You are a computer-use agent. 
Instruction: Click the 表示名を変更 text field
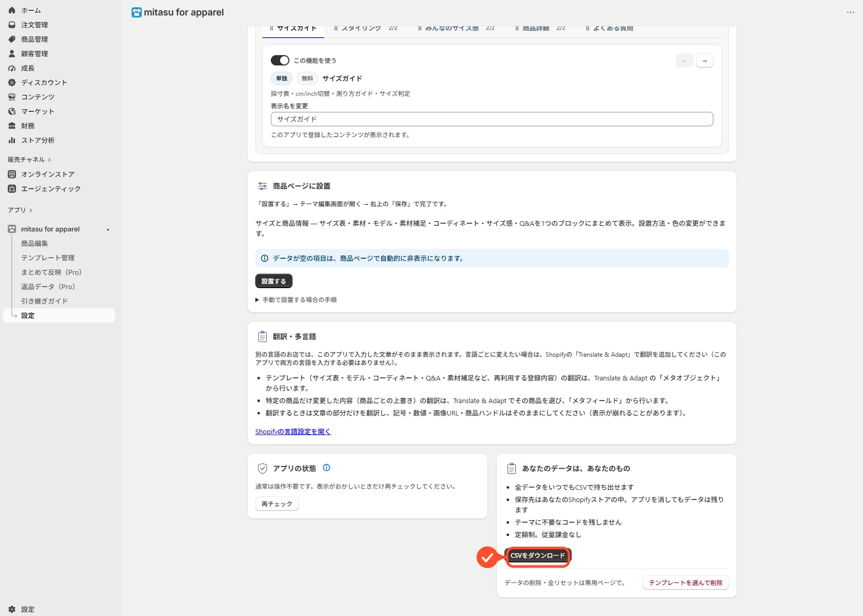[x=492, y=119]
